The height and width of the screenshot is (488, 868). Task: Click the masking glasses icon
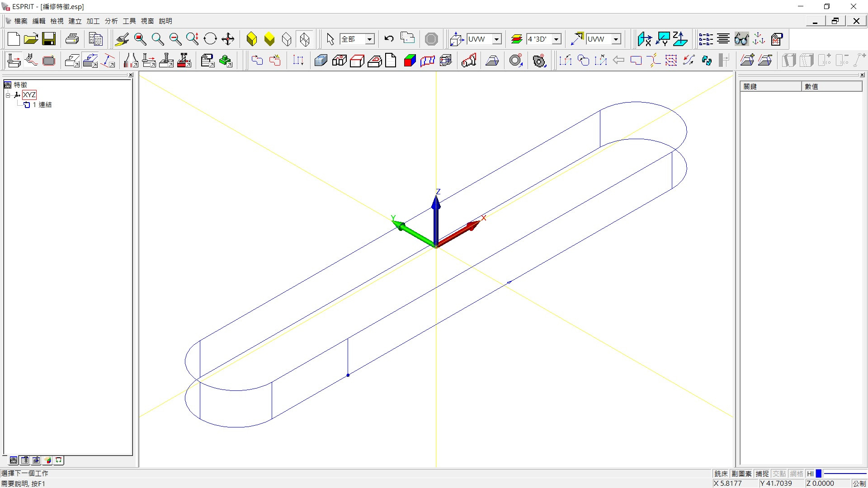pos(741,39)
